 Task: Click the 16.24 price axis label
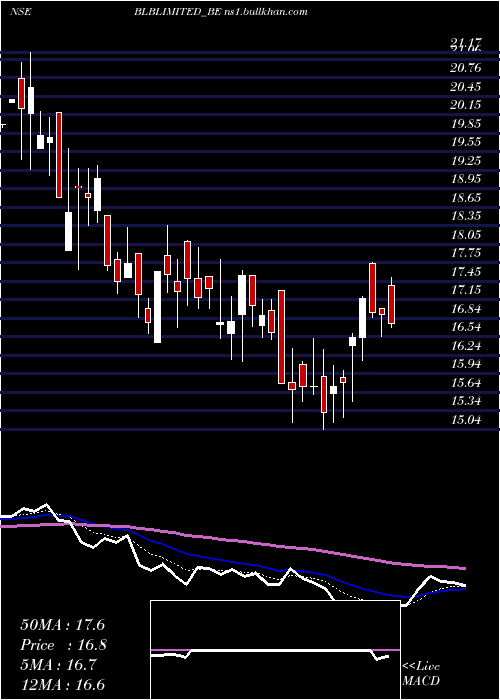466,346
